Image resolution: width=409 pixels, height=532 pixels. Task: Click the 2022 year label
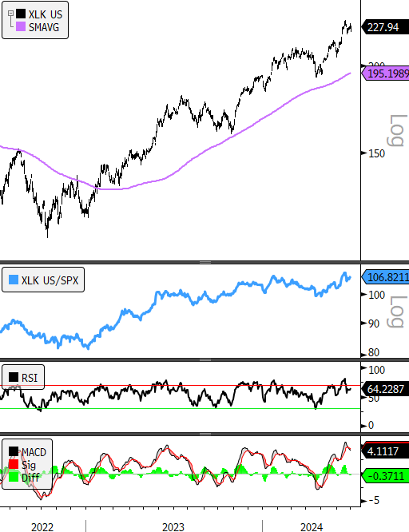[x=42, y=527]
